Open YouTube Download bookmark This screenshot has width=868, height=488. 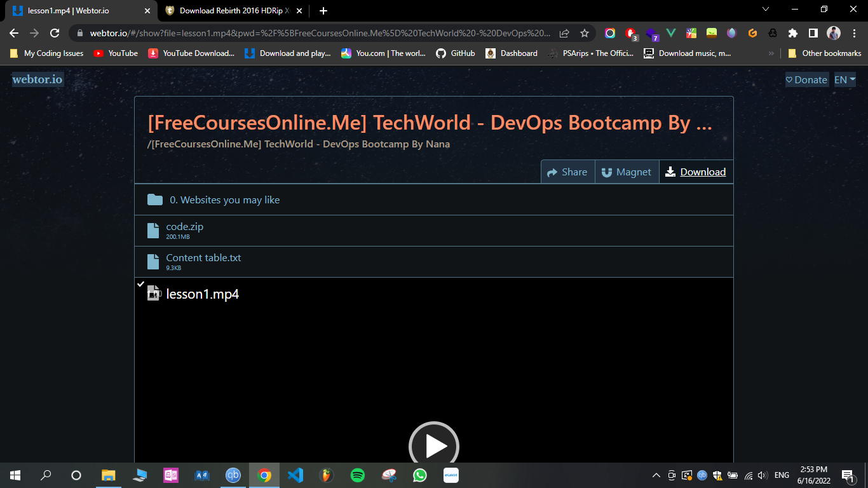pos(191,53)
